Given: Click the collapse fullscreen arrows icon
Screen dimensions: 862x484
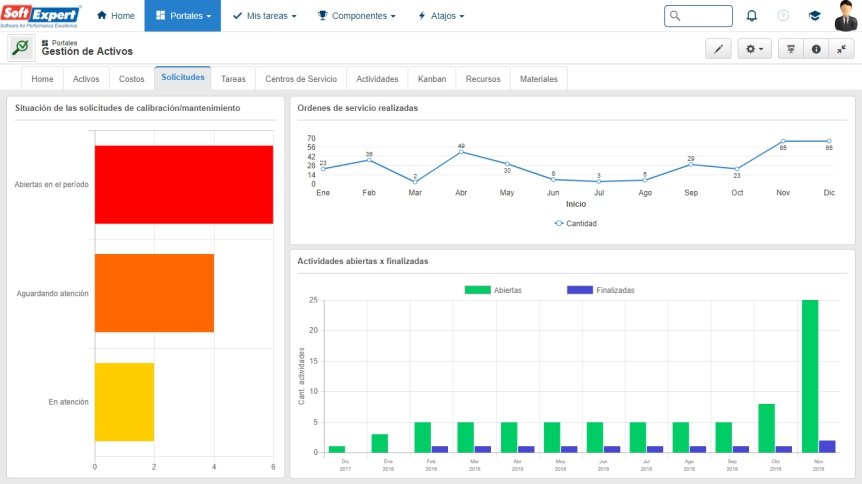Looking at the screenshot, I should tap(841, 49).
